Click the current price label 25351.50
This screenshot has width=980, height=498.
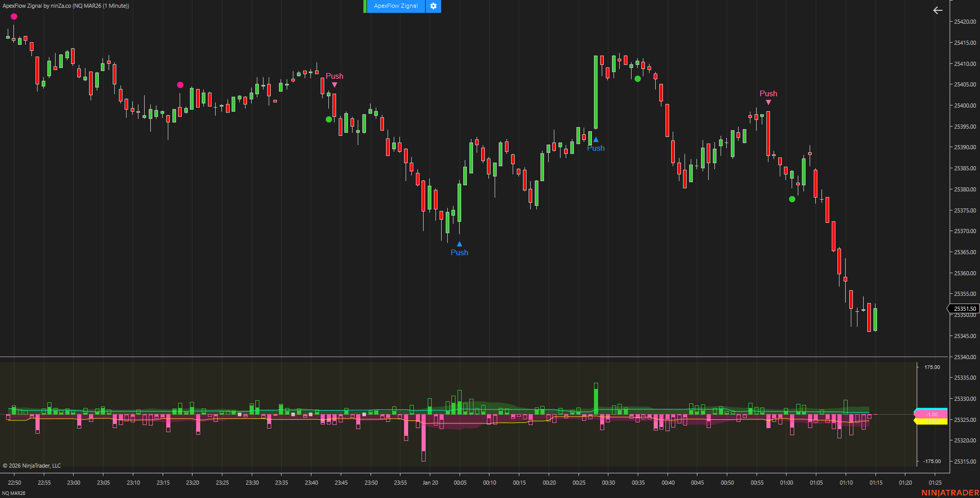point(964,309)
